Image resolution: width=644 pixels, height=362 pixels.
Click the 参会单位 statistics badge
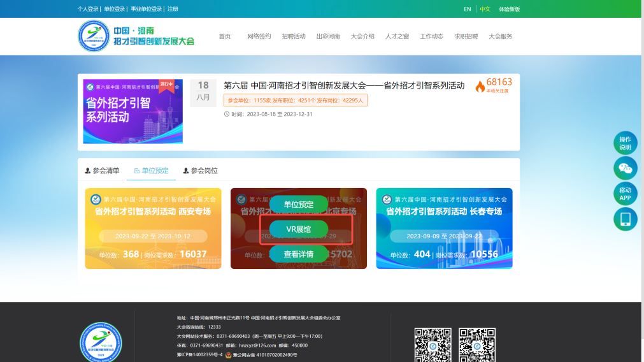(296, 100)
